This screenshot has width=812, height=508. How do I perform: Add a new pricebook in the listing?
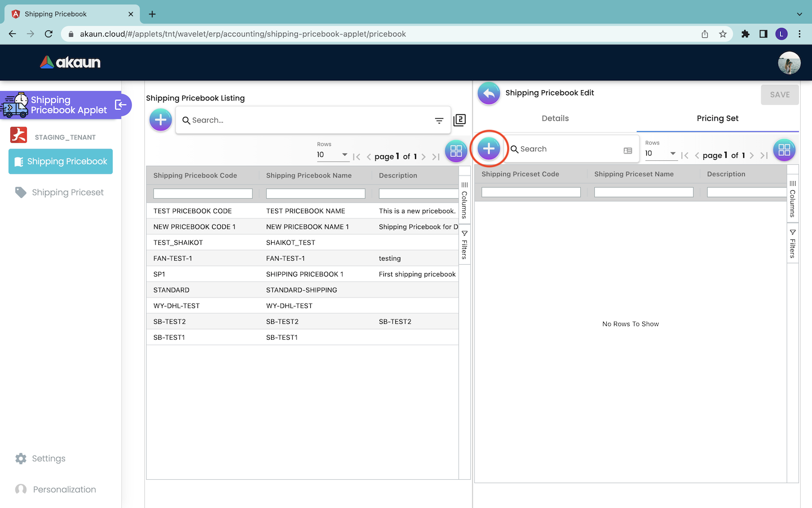point(161,120)
